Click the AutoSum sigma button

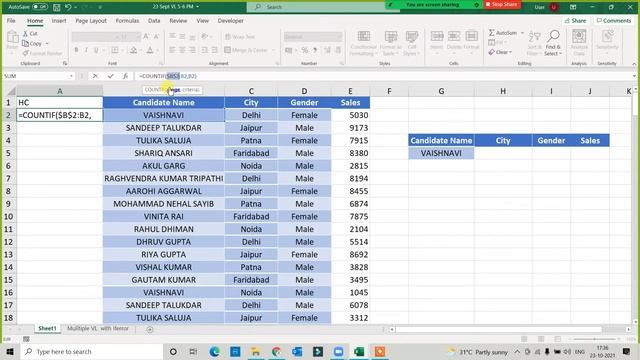coord(503,33)
